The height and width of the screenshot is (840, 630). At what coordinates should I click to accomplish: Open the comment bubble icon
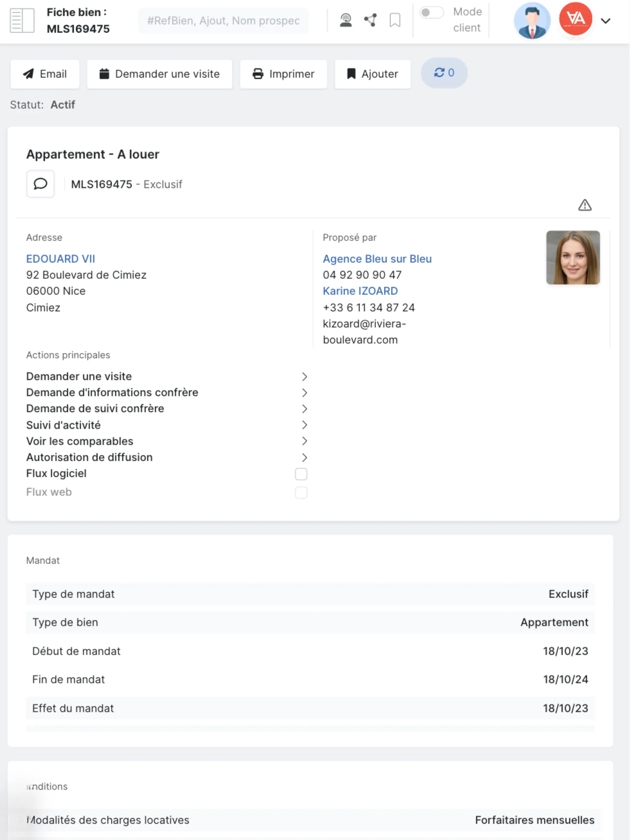tap(40, 184)
